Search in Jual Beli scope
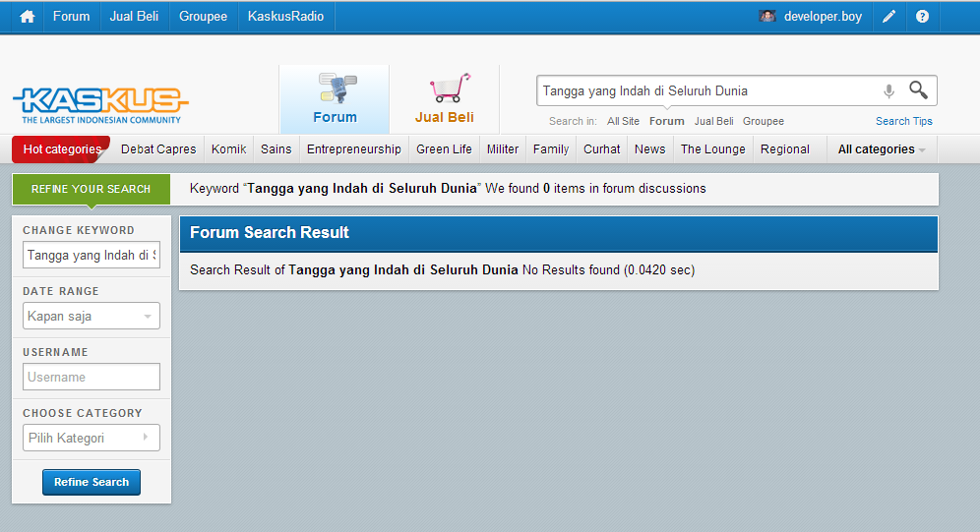980x532 pixels. click(x=713, y=121)
